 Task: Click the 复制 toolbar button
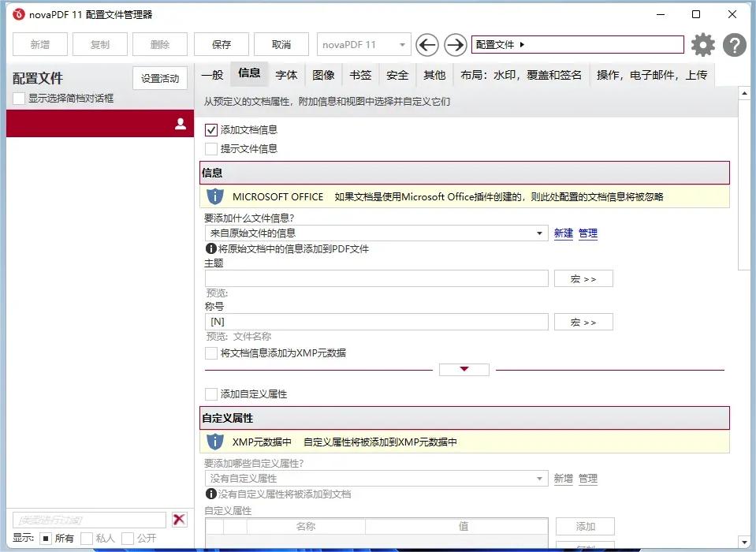tap(100, 45)
